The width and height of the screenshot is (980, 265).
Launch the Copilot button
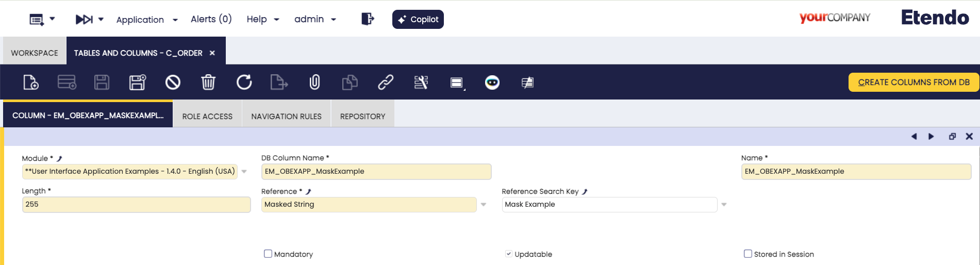pyautogui.click(x=418, y=20)
